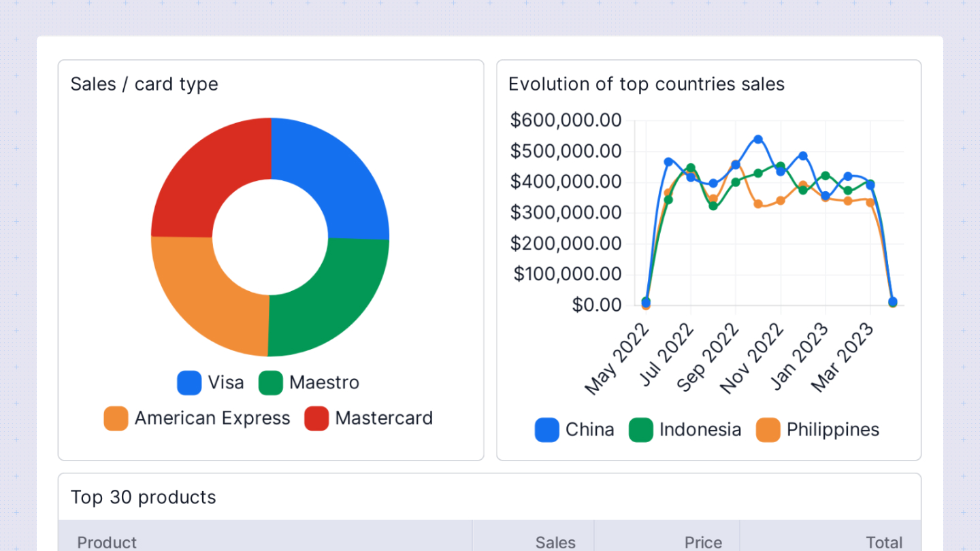980x551 pixels.
Task: Click the American Express legend label
Action: (212, 418)
